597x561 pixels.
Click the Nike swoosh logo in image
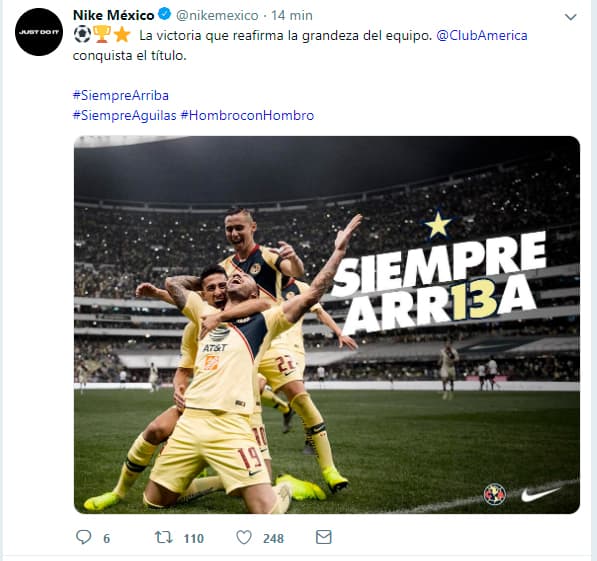pyautogui.click(x=541, y=494)
